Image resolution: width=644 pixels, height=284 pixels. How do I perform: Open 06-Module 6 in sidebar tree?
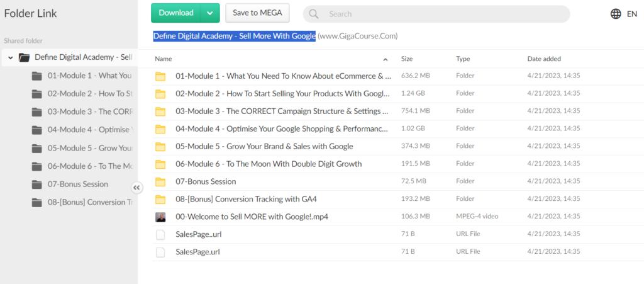pyautogui.click(x=89, y=166)
